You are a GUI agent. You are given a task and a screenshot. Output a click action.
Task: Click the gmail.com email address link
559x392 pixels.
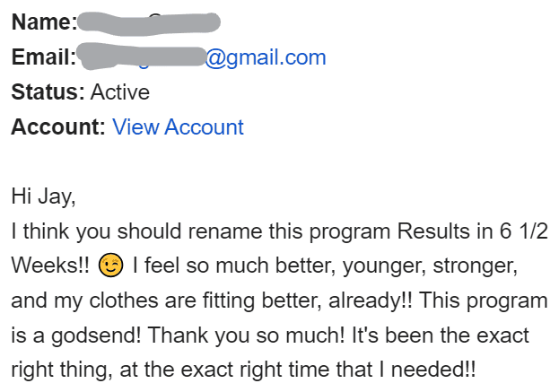(x=266, y=58)
